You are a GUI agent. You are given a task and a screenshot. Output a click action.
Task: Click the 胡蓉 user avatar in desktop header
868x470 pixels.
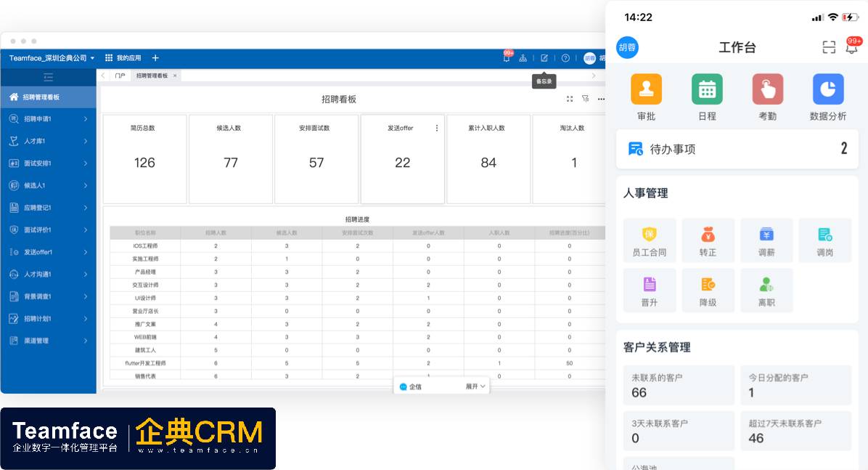pyautogui.click(x=589, y=57)
